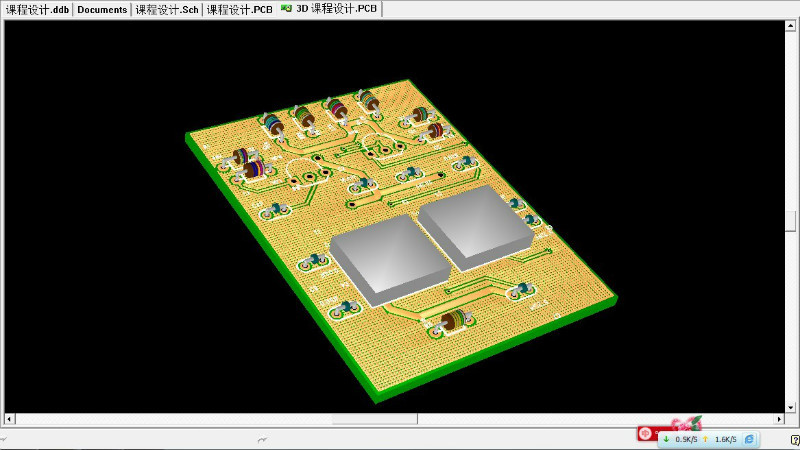
Task: Click the pink flower decoration icon
Action: pyautogui.click(x=686, y=424)
